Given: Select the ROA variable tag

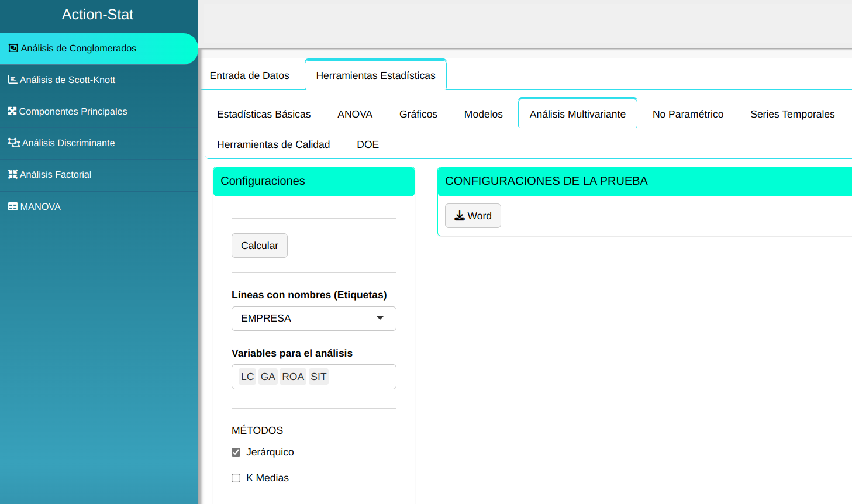Looking at the screenshot, I should 293,377.
